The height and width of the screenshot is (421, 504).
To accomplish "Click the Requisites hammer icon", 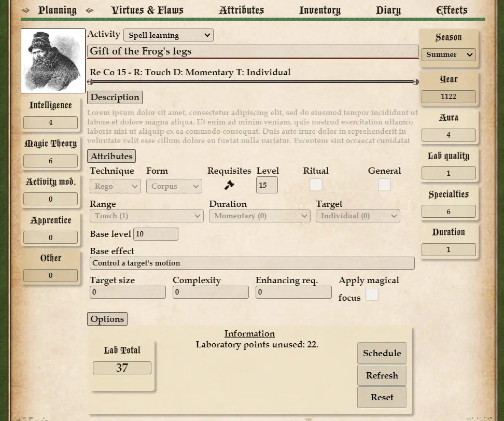I will tap(229, 185).
